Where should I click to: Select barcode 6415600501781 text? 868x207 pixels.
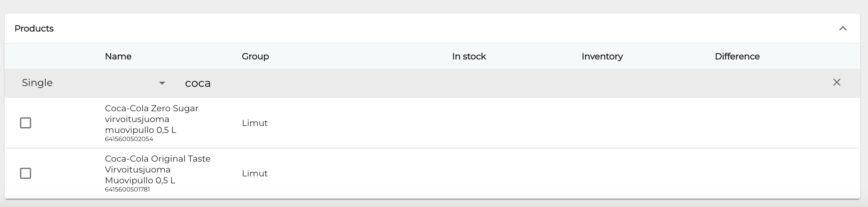click(x=127, y=190)
